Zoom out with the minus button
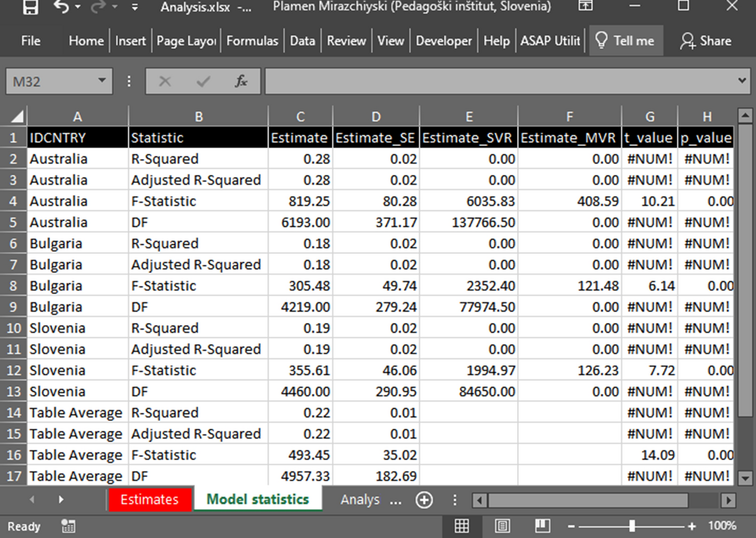 coord(571,526)
